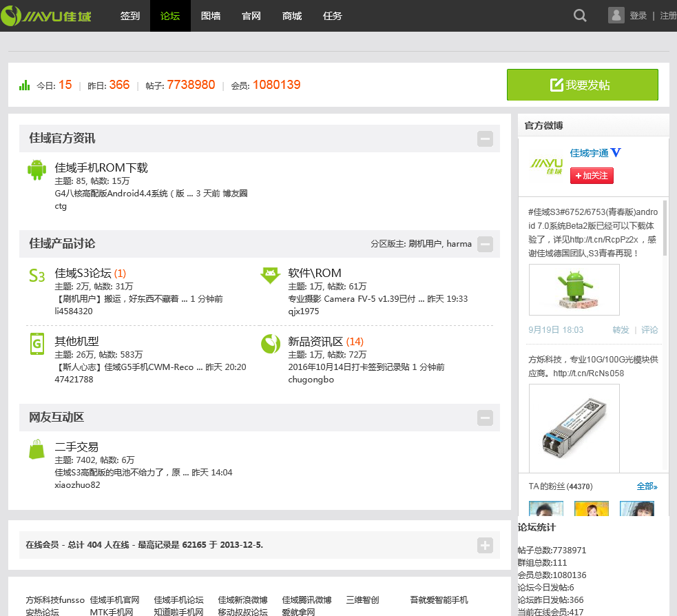Click the green statistics bar chart icon
The width and height of the screenshot is (677, 616).
point(25,85)
